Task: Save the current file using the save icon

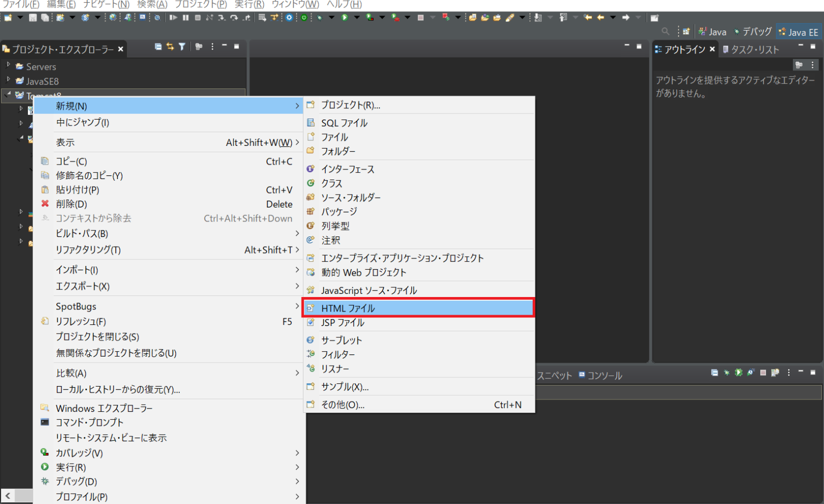Action: 32,18
